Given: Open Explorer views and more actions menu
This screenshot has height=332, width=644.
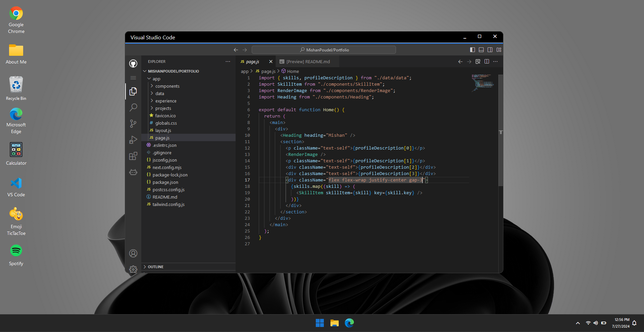Looking at the screenshot, I should (x=228, y=61).
